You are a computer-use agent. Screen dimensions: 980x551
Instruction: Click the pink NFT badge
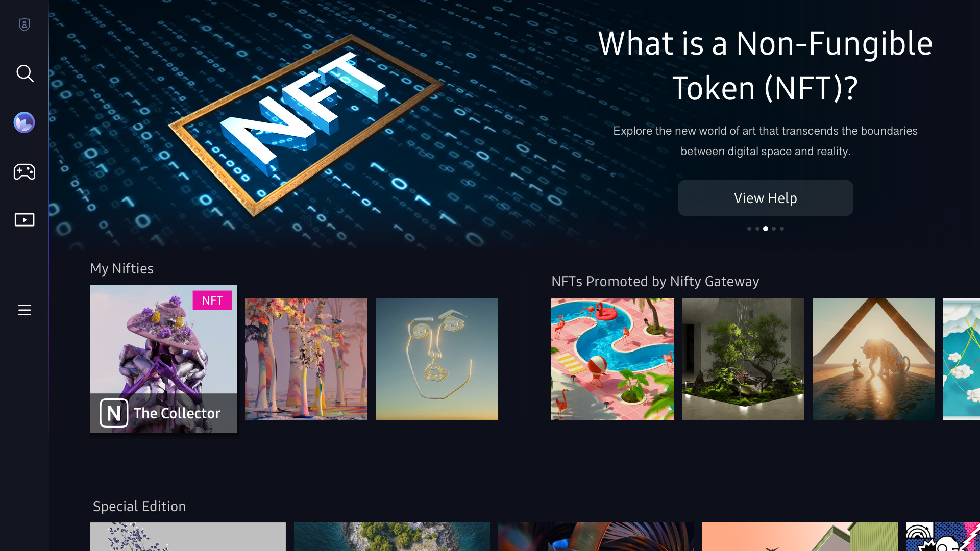coord(212,300)
